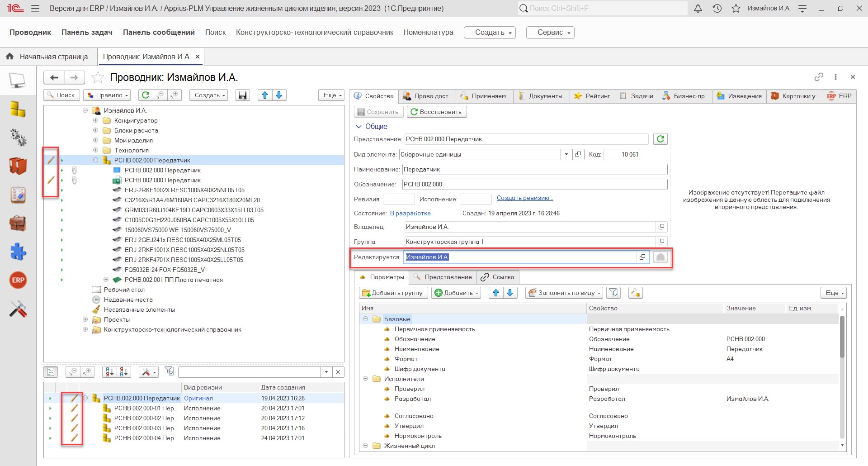Screen dimensions: 868x466
Task: Refresh the Представление field green button
Action: [x=660, y=139]
